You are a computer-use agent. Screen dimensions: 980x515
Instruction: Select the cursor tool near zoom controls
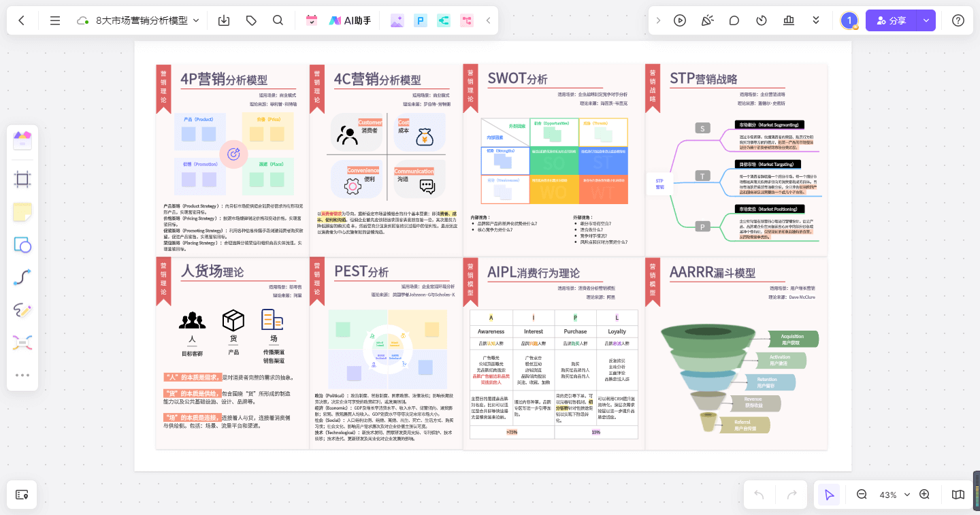click(x=828, y=495)
